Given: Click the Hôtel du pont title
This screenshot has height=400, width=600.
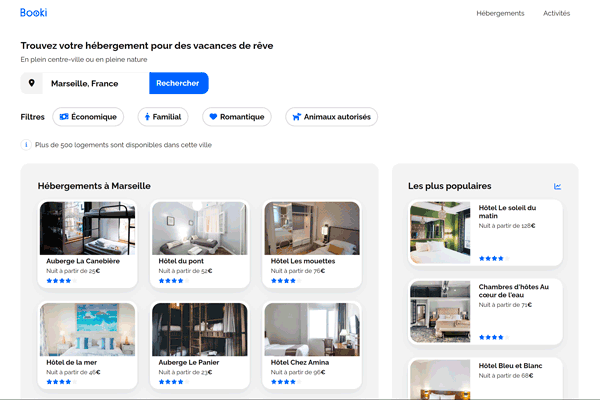Looking at the screenshot, I should pos(181,261).
